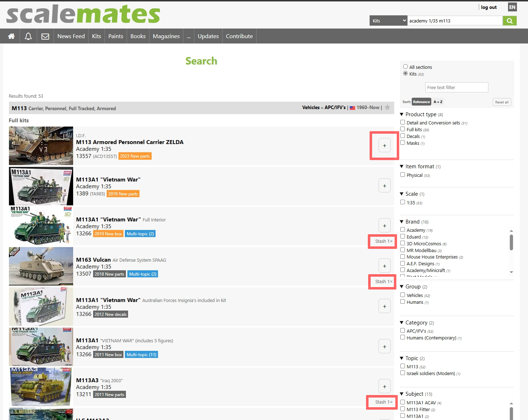Screen dimensions: 528x420
Task: Click the Multi-topic (2) tag on M163 Vulcan
Action: [x=143, y=274]
